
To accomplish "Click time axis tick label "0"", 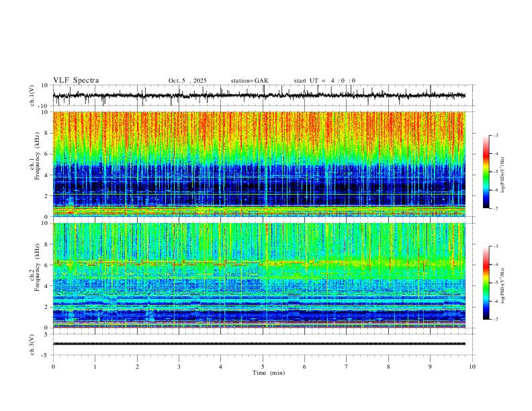I will pyautogui.click(x=53, y=367).
